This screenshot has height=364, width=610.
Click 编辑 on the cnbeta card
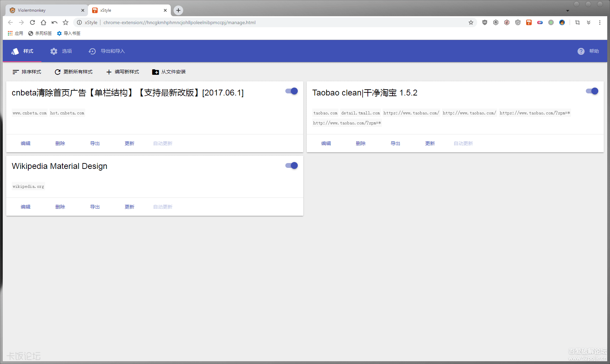coord(26,143)
